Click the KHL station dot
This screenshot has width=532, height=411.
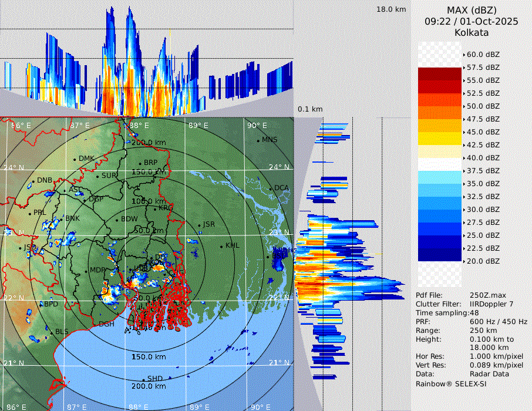[222, 246]
